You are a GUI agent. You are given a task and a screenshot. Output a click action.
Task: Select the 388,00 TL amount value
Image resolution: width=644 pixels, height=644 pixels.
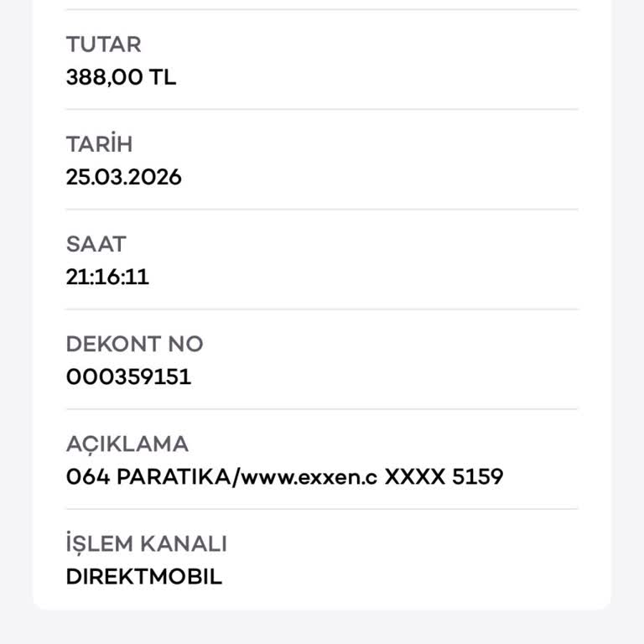tap(121, 77)
